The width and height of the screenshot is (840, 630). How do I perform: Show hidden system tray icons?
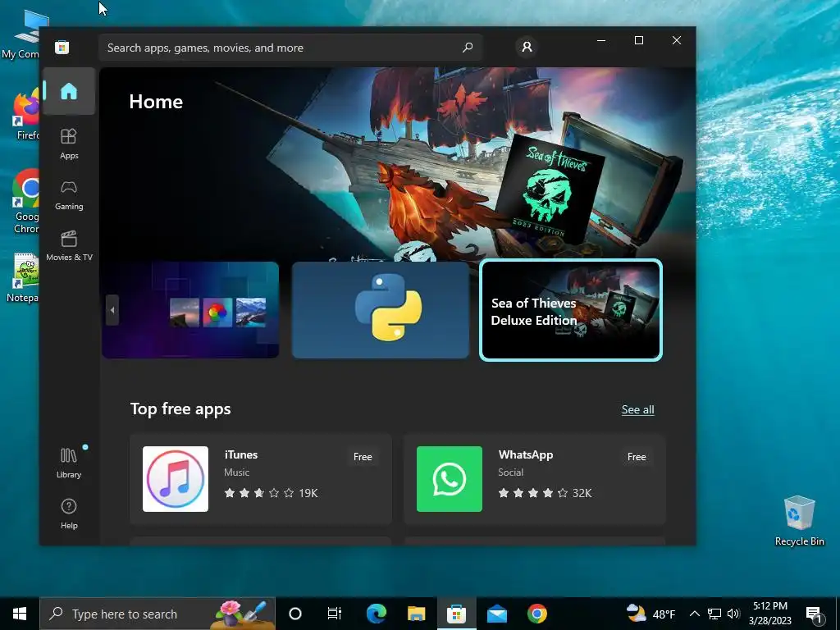pos(694,614)
